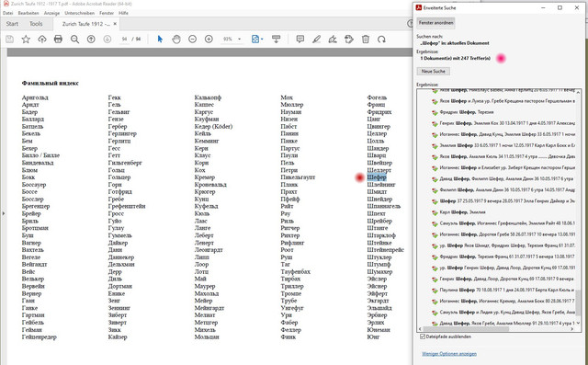The width and height of the screenshot is (588, 365).
Task: Open the Fenster menu
Action: 107,13
